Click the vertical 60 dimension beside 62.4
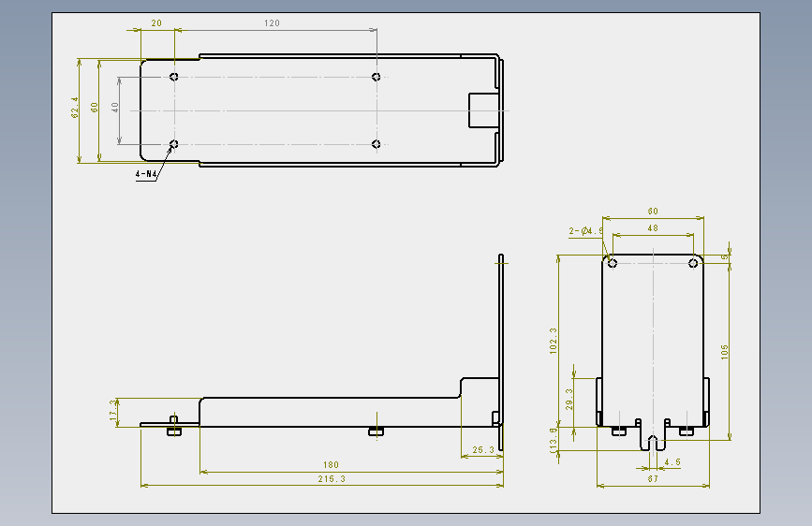 [94, 108]
